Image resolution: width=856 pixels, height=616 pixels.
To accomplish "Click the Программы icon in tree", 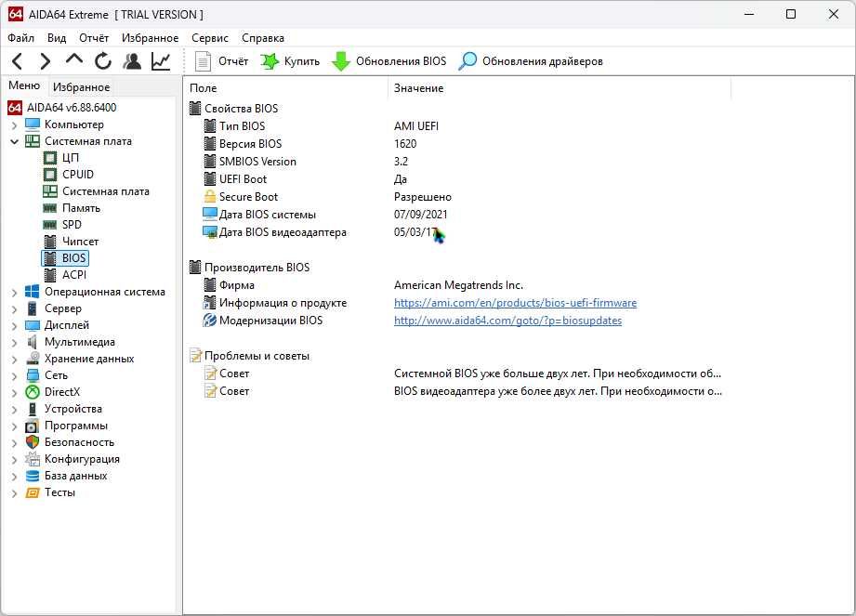I will coord(33,426).
